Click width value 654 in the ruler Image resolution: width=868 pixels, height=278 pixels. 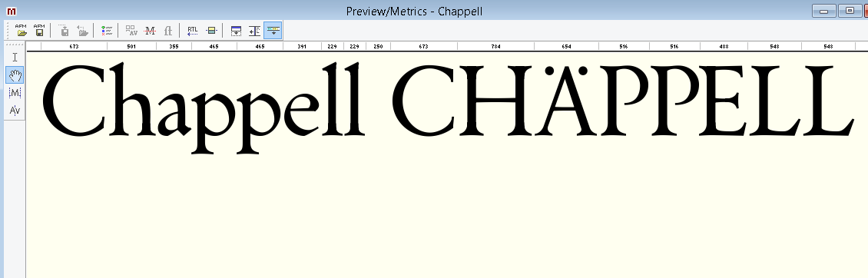[566, 47]
